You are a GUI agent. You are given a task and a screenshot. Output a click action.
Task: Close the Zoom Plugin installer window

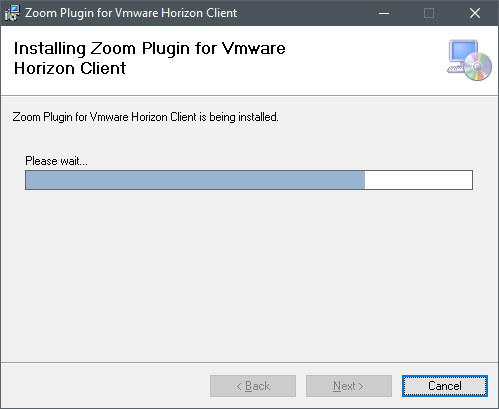[x=475, y=13]
